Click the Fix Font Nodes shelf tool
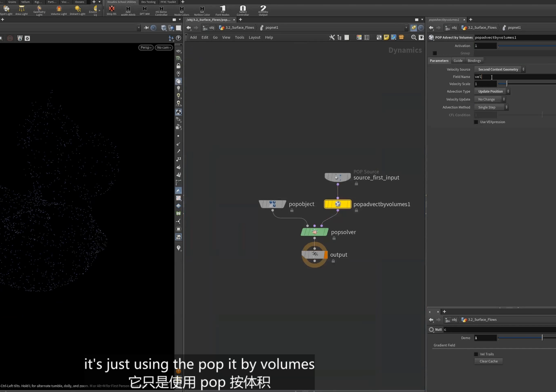 [x=222, y=11]
